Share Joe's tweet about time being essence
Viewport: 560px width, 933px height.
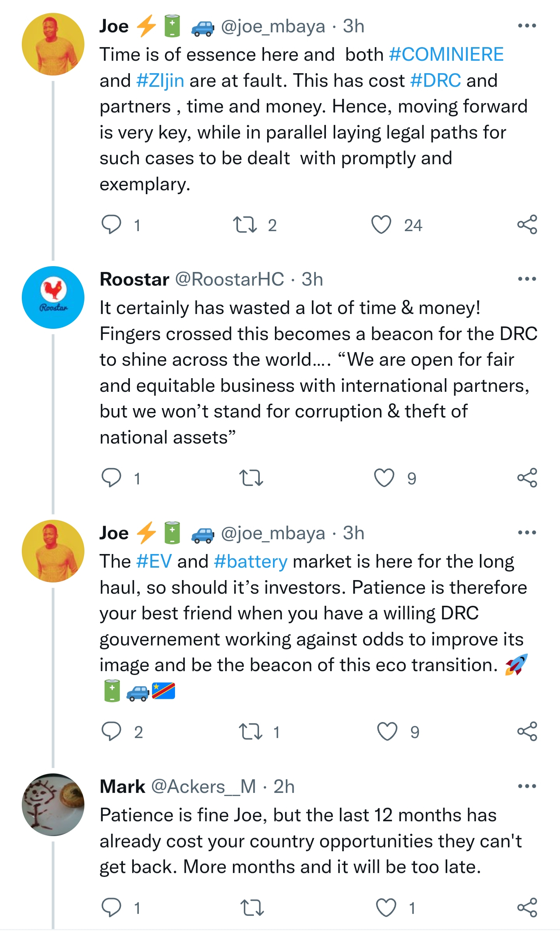pos(527,224)
